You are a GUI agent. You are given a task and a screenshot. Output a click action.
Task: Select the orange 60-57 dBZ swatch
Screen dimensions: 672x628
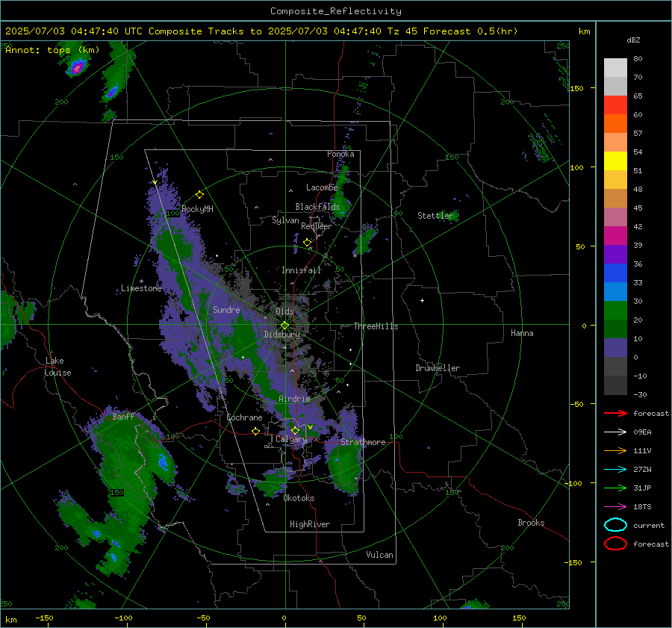(x=615, y=124)
